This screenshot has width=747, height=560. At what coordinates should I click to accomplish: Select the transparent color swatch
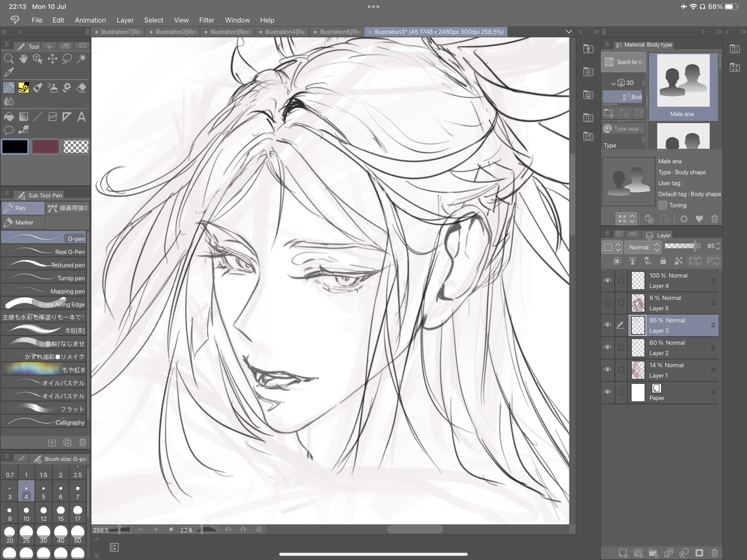pos(76,146)
